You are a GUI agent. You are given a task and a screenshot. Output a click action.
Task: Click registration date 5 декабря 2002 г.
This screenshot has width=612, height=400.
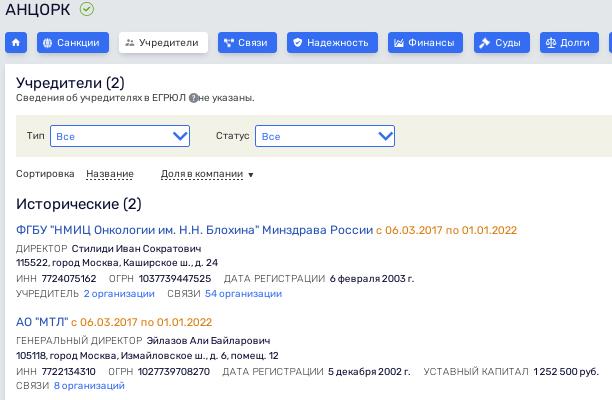(369, 372)
